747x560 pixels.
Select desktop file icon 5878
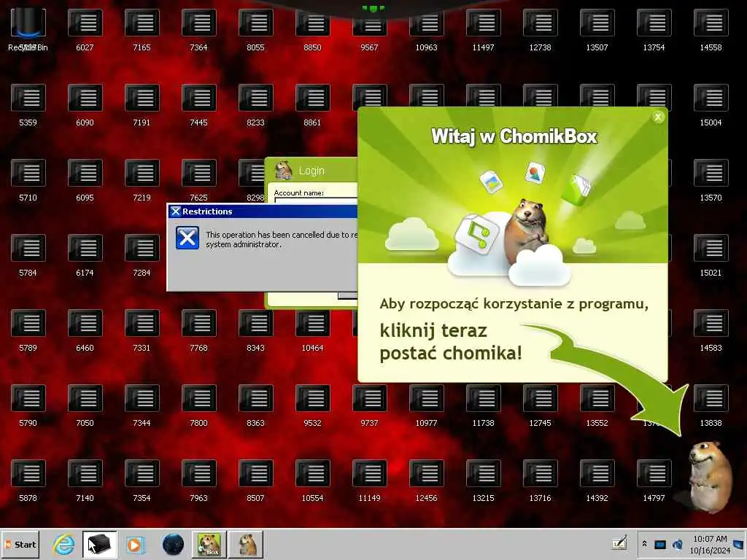28,480
